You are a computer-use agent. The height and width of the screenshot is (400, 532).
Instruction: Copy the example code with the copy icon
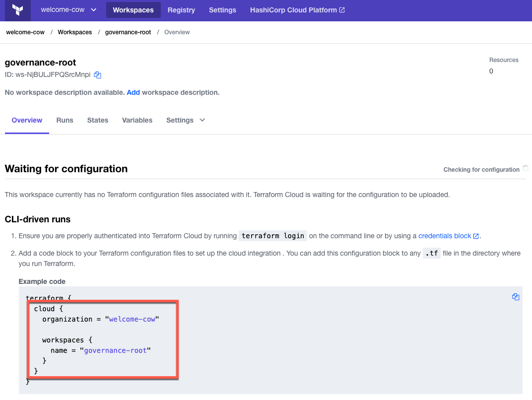pos(516,296)
